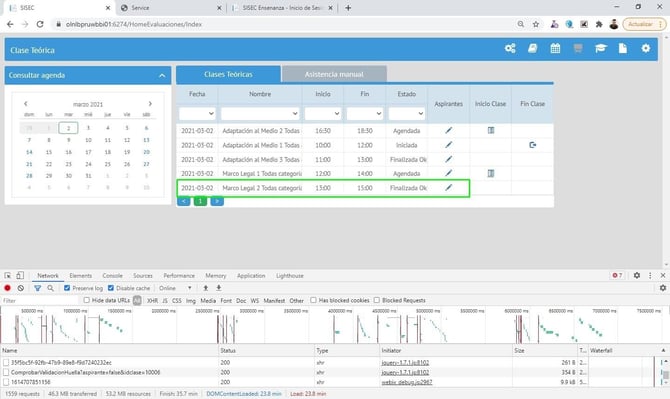
Task: Select checkbox for 35f5bc5f request row
Action: 6,362
